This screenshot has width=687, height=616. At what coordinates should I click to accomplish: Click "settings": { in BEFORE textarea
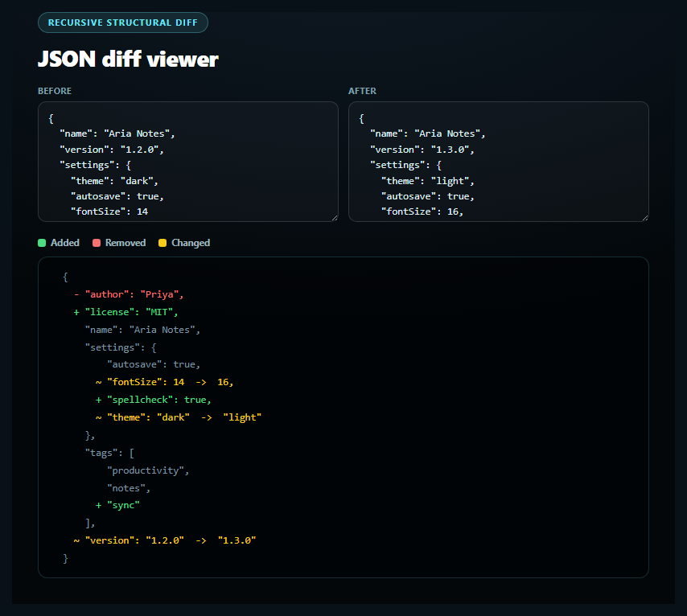(95, 165)
